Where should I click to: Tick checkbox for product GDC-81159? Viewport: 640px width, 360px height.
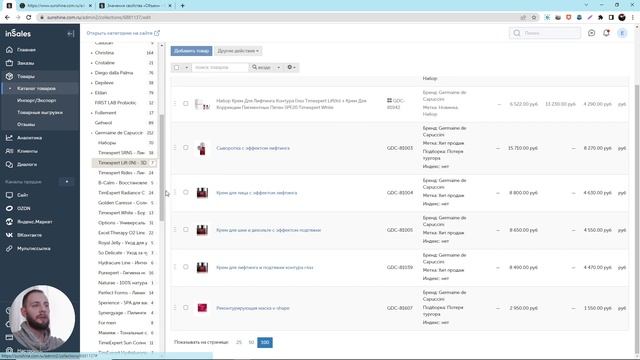tap(186, 267)
